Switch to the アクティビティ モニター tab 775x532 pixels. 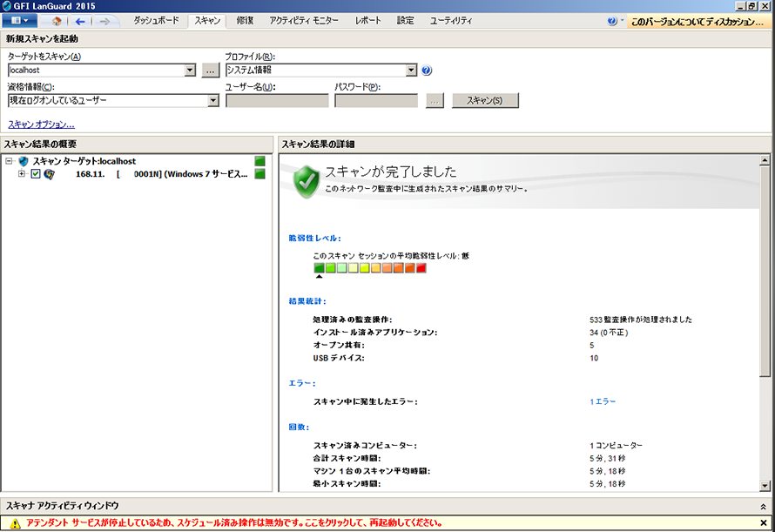click(304, 21)
